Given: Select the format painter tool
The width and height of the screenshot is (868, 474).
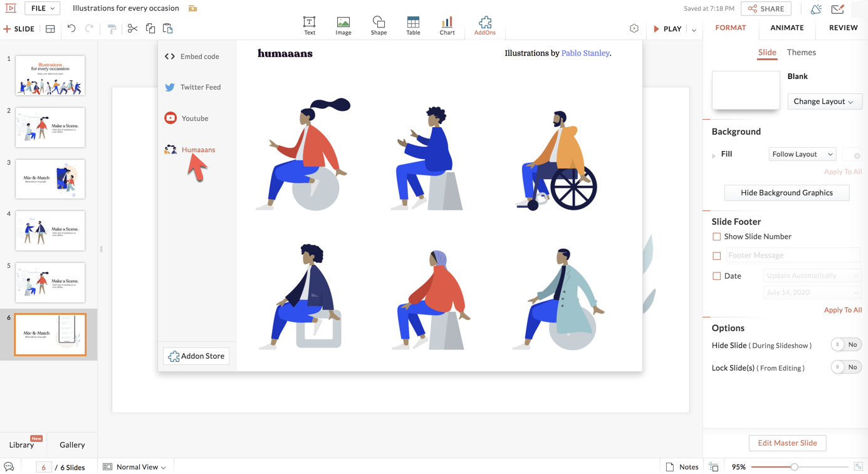Looking at the screenshot, I should pos(112,29).
